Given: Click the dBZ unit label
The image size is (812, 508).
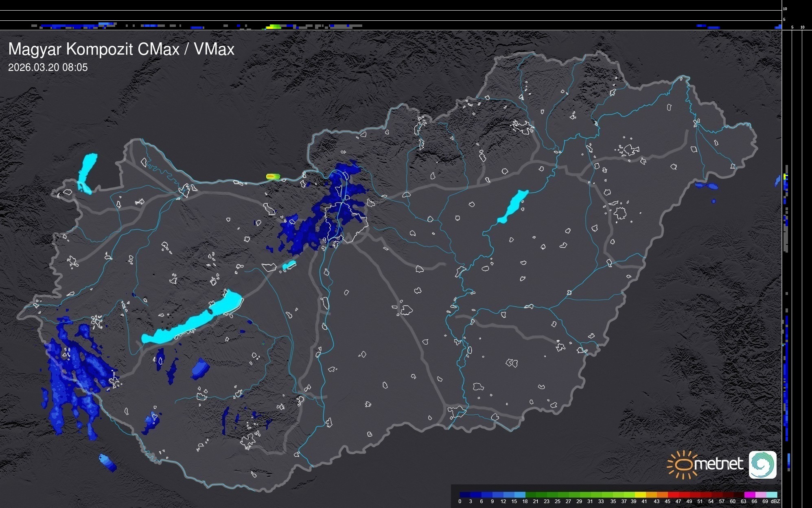Looking at the screenshot, I should [775, 501].
